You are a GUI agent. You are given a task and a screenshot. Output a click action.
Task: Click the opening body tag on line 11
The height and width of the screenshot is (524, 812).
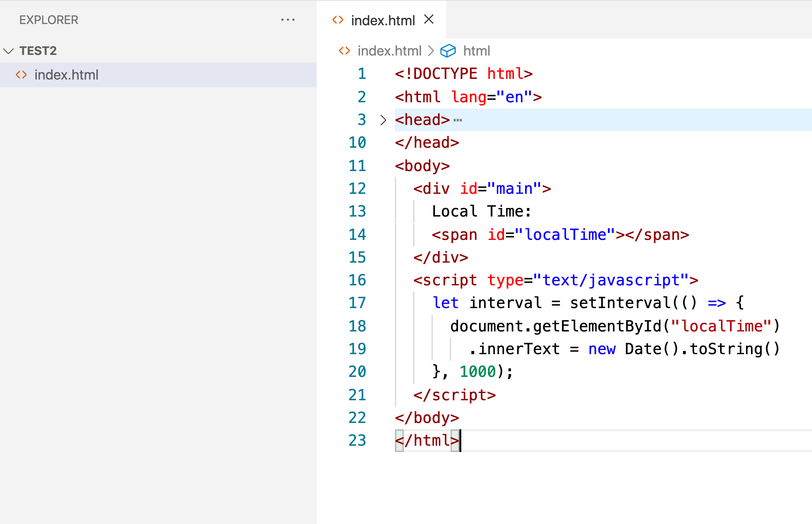(422, 166)
